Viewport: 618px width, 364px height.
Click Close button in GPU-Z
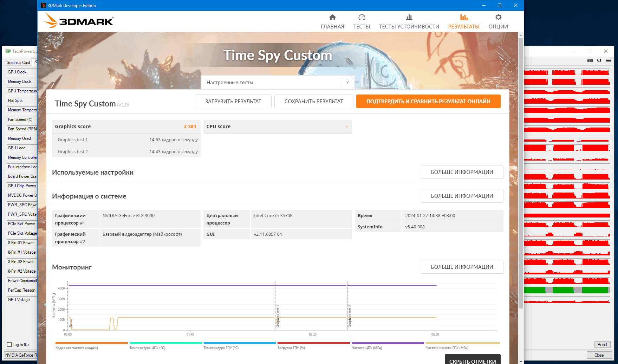pyautogui.click(x=599, y=355)
